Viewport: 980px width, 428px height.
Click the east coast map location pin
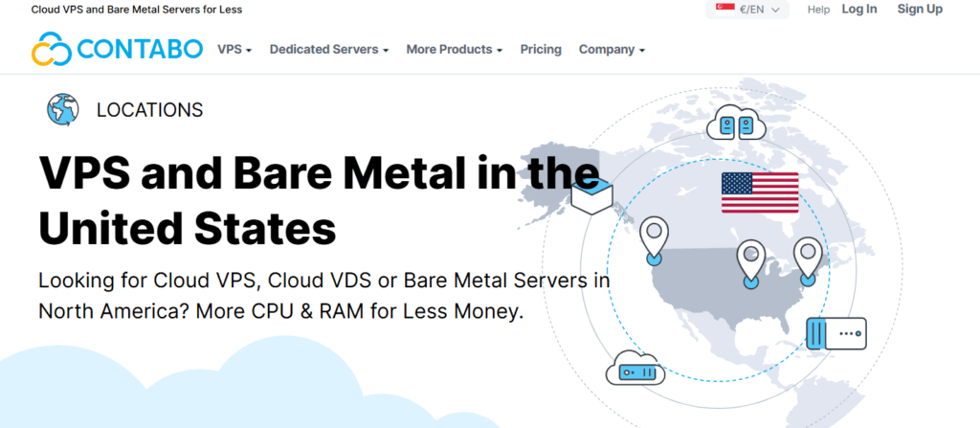pos(808,259)
